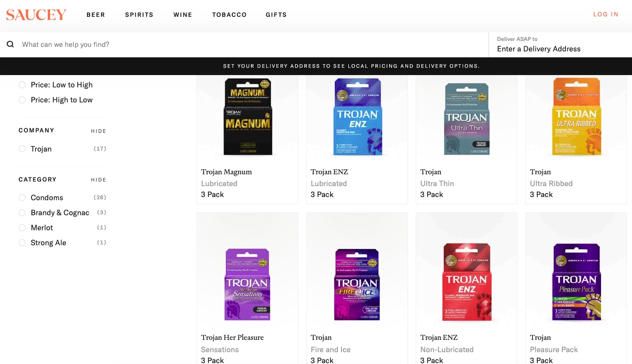Click the Trojan Her Pleasure title
This screenshot has height=364, width=632.
tap(232, 338)
